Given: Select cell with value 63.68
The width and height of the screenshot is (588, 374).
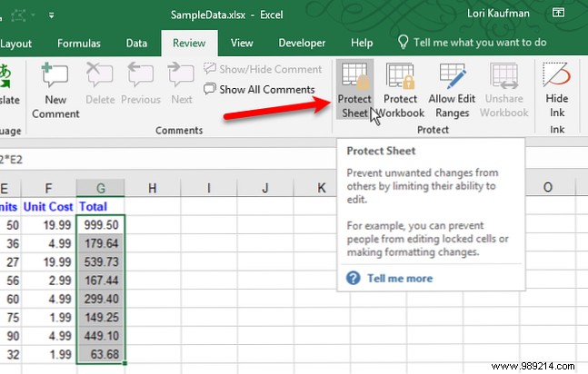Looking at the screenshot, I should [x=101, y=354].
